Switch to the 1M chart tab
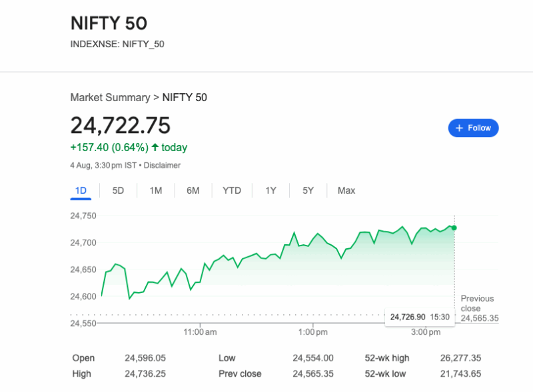 coord(156,190)
